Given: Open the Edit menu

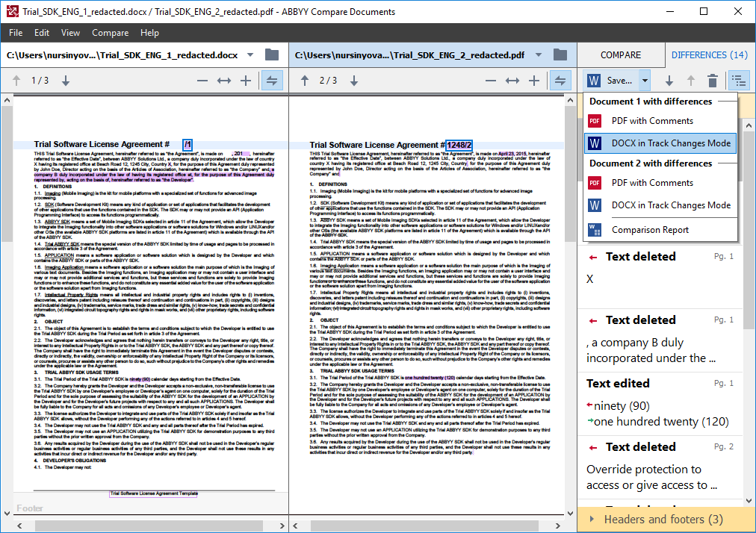Looking at the screenshot, I should point(42,33).
